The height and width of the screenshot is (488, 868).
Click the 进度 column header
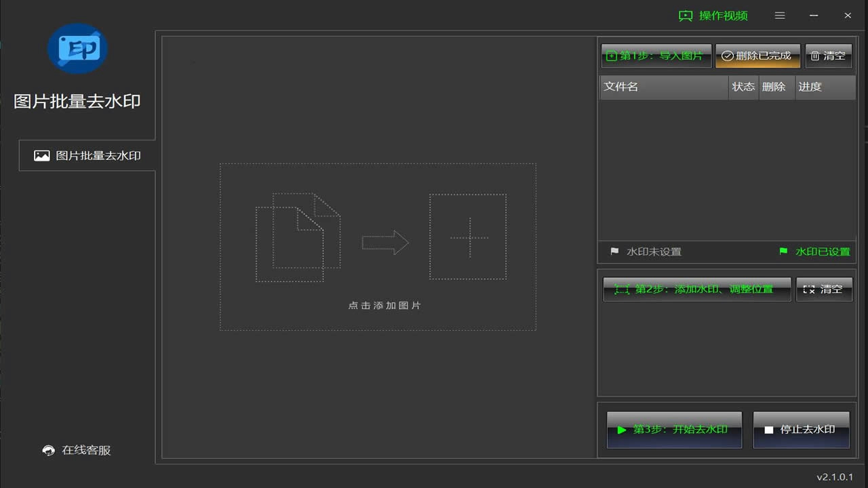[824, 87]
